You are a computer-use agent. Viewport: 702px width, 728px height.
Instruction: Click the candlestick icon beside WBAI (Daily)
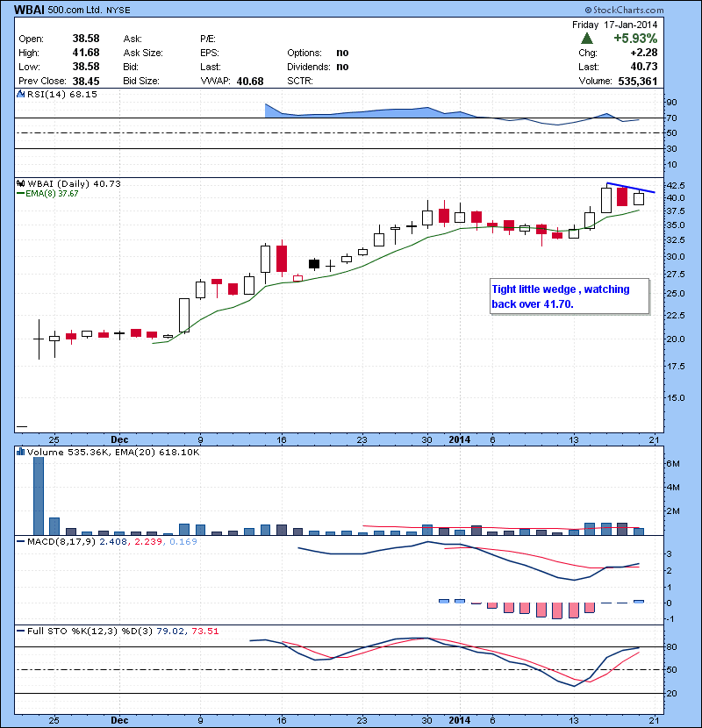pyautogui.click(x=20, y=183)
